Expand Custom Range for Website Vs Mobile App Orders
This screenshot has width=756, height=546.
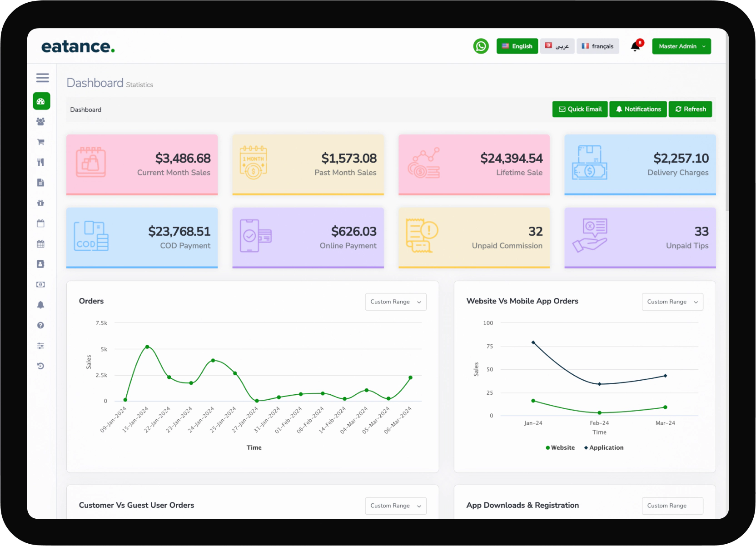672,302
